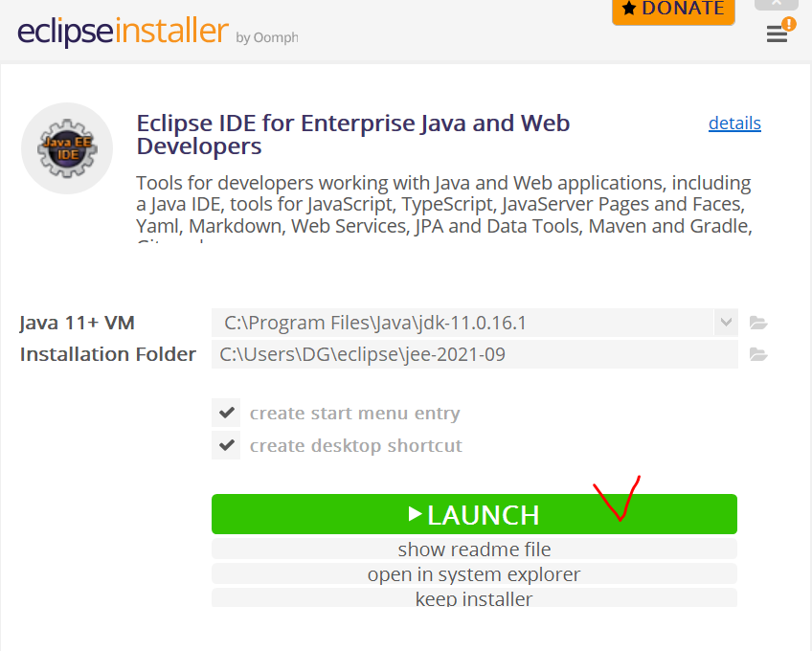Click the "Installation Folder" label

click(x=107, y=354)
